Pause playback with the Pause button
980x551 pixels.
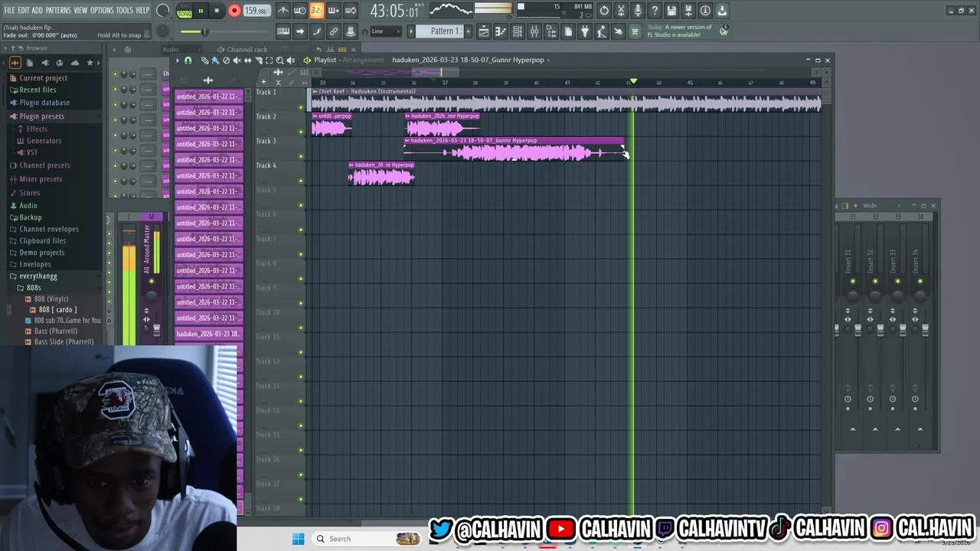click(201, 11)
